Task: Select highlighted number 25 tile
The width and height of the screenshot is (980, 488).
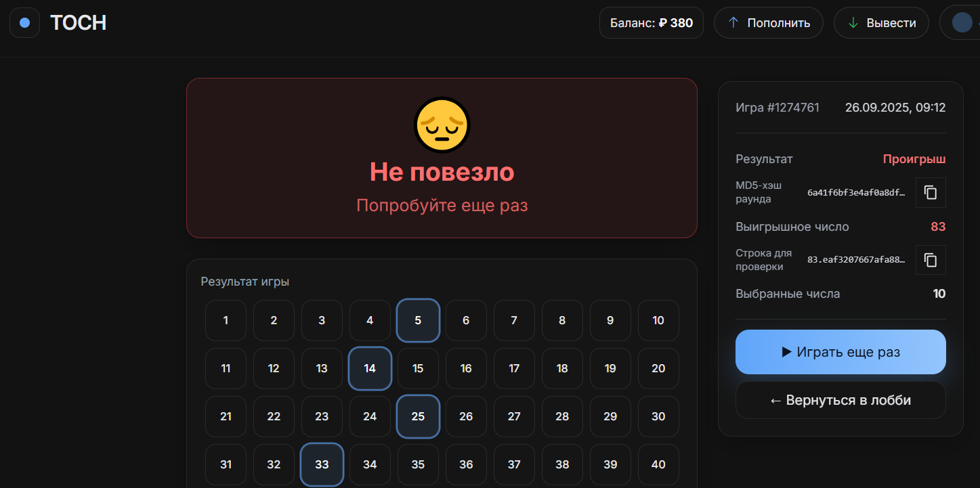Action: click(418, 417)
